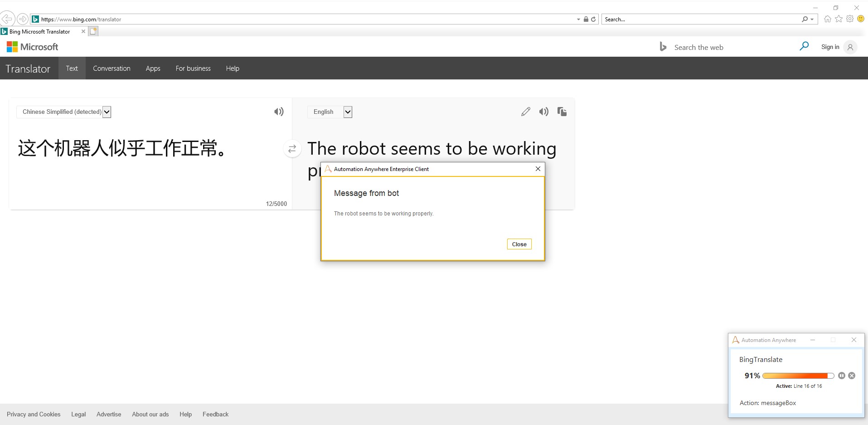Click the pencil suggest-edit icon
Image resolution: width=868 pixels, height=425 pixels.
tap(526, 112)
